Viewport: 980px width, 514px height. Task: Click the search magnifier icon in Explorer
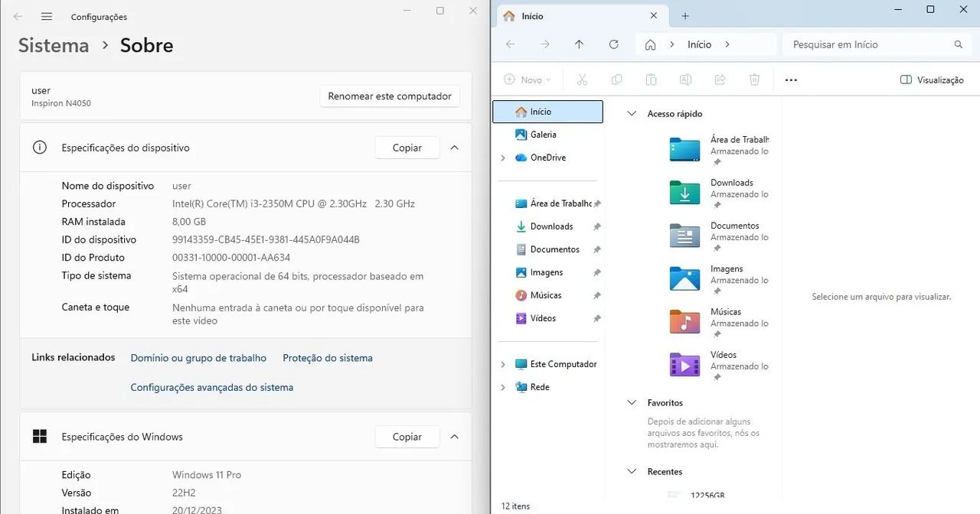(958, 44)
